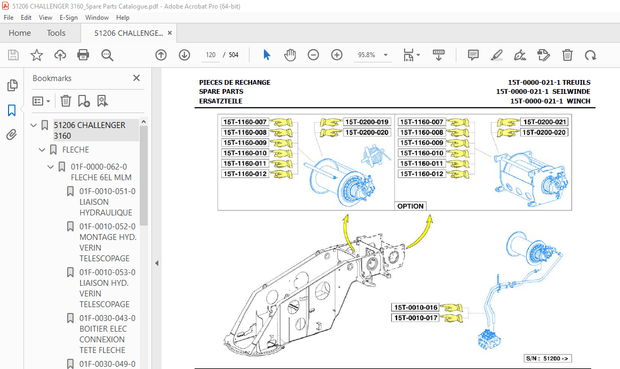The image size is (620, 369).
Task: Zoom out with minus icon
Action: (x=313, y=55)
